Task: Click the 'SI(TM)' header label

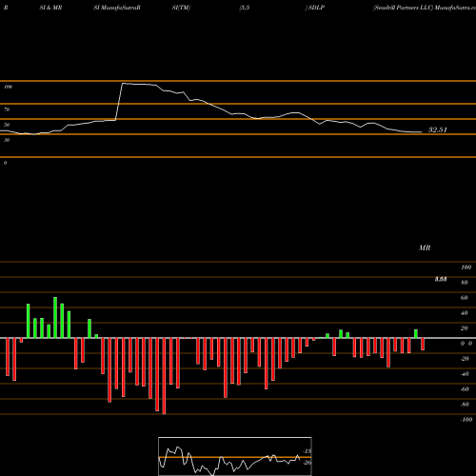Action: pos(181,8)
